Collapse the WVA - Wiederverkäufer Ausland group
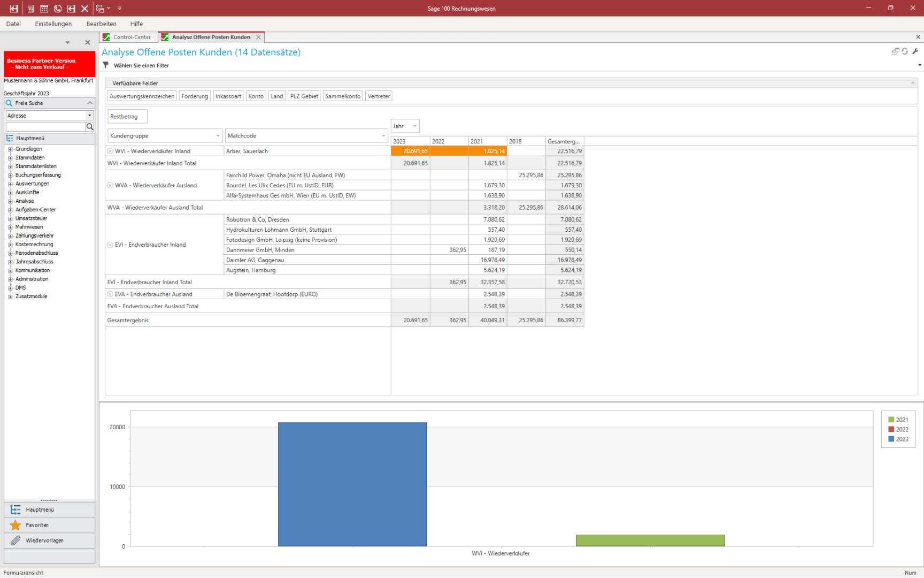 pyautogui.click(x=110, y=186)
